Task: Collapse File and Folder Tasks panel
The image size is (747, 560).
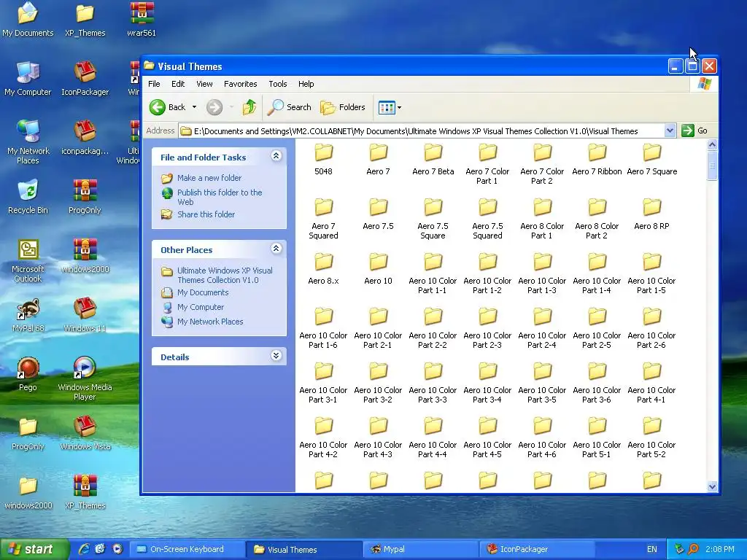Action: coord(276,156)
